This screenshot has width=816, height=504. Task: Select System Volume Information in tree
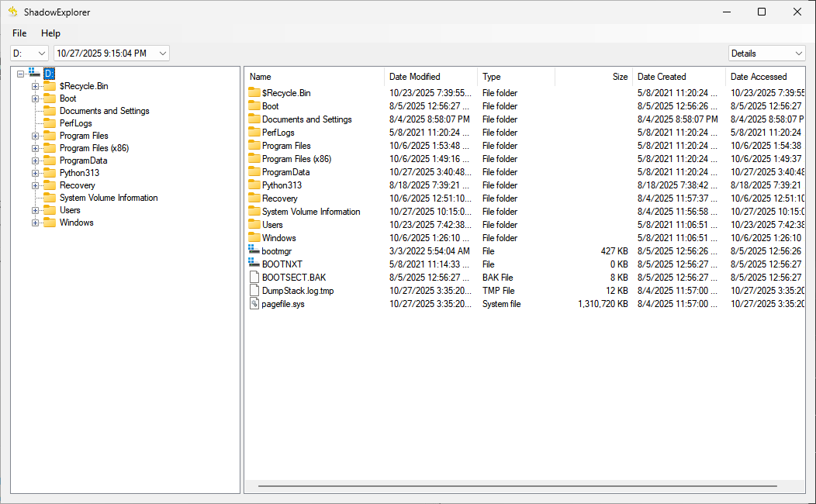pos(109,198)
